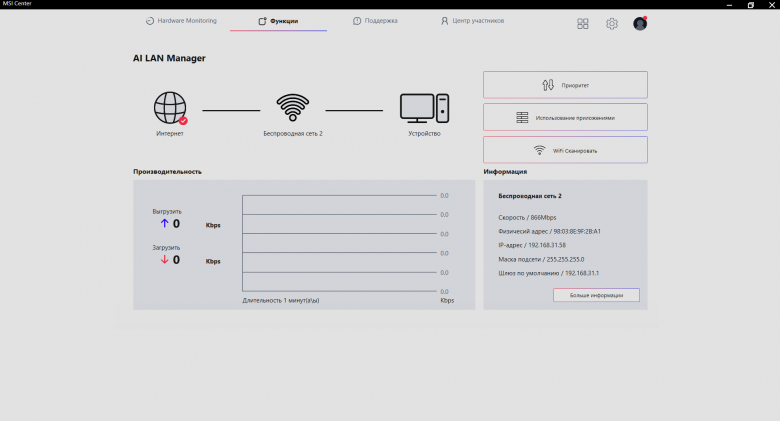Image resolution: width=780 pixels, height=421 pixels.
Task: Click the app usage list icon
Action: [522, 117]
